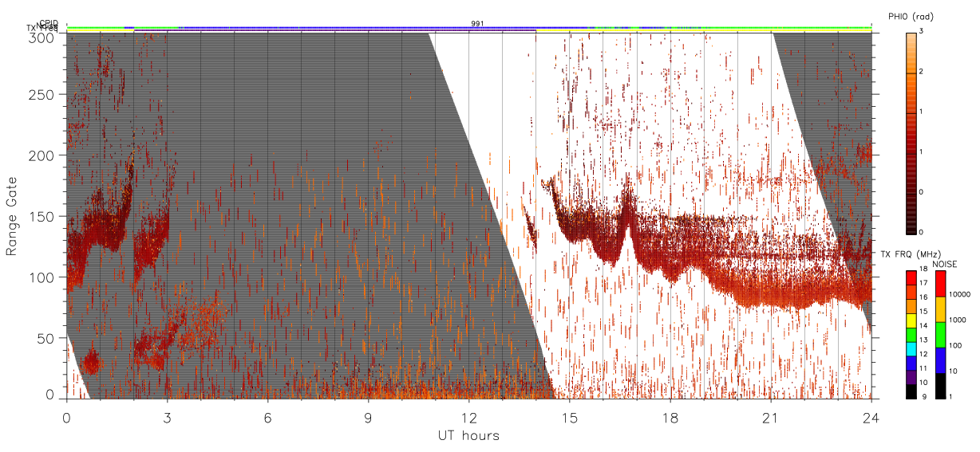Click the NOISE legend value '10000'
980x452 pixels.
click(959, 295)
